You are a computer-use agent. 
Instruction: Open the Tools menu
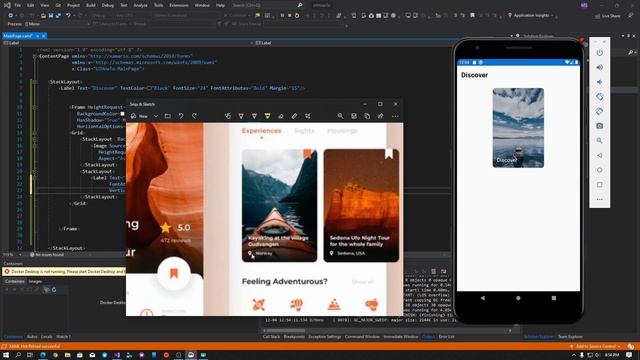coord(158,5)
